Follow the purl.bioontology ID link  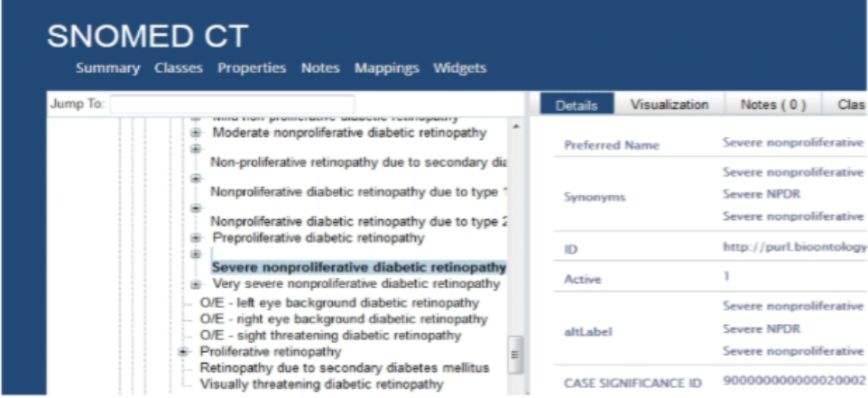tap(793, 246)
